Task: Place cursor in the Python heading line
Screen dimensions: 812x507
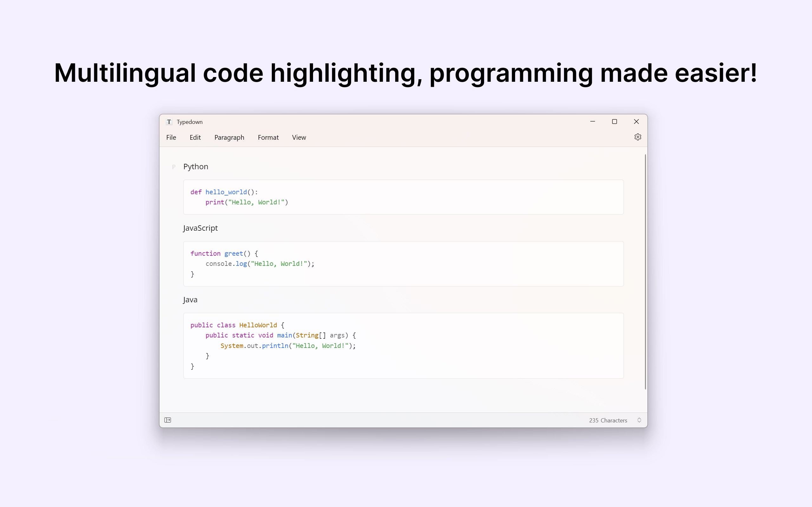Action: point(196,167)
